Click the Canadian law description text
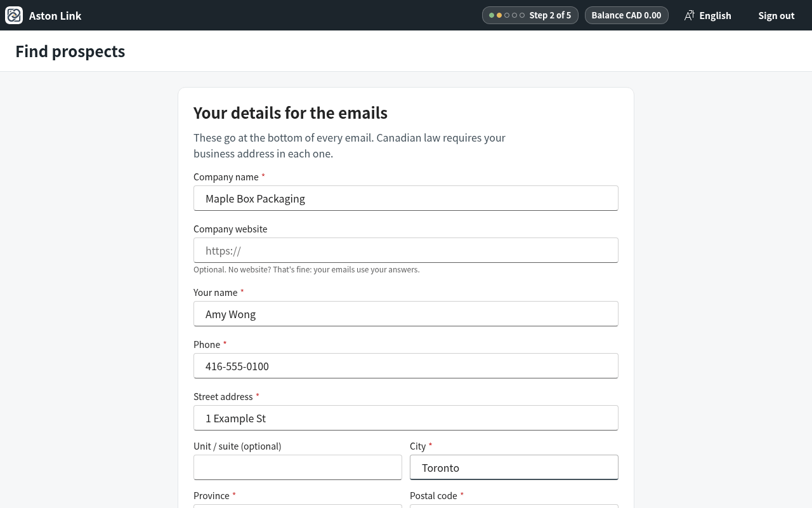The height and width of the screenshot is (508, 812). tap(350, 145)
